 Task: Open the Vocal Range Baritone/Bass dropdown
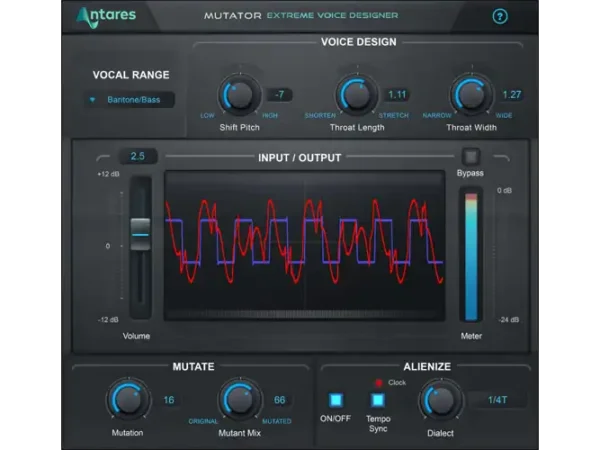point(130,100)
